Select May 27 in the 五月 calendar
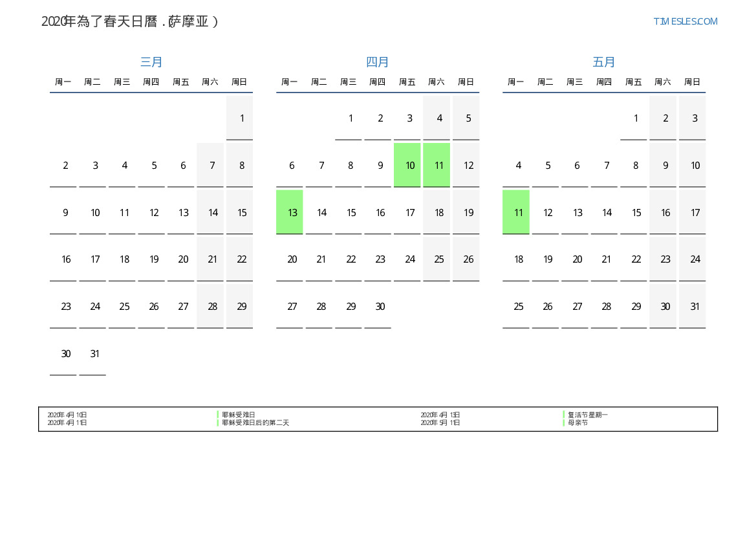Screen dimensions: 756x535 (x=575, y=307)
